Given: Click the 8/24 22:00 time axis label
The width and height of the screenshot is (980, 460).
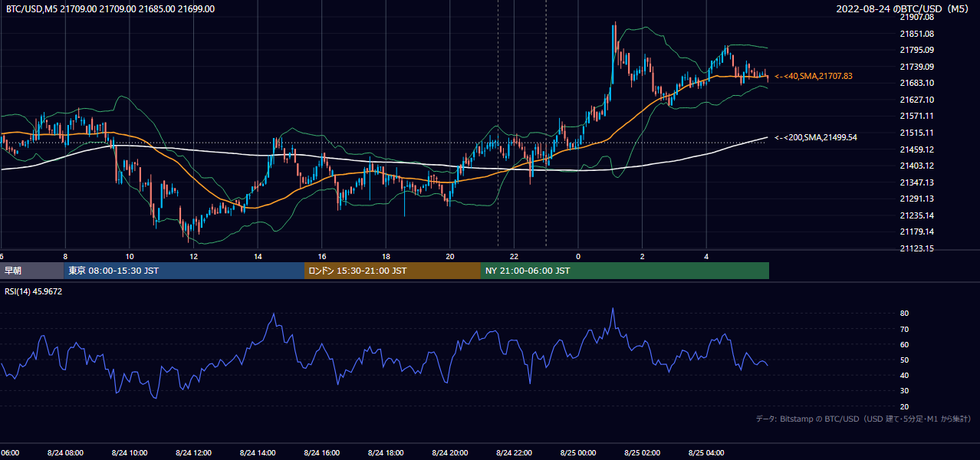Looking at the screenshot, I should pos(514,452).
